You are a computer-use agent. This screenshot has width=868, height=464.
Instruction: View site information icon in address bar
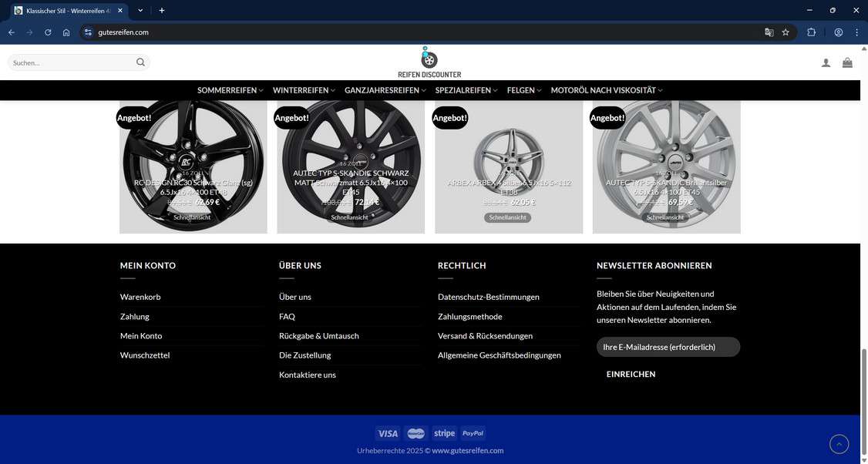[x=87, y=32]
